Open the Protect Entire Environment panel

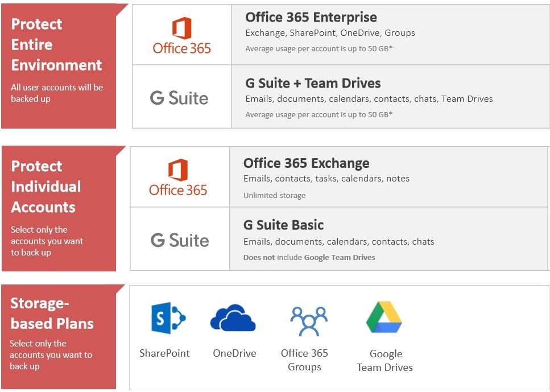(x=59, y=66)
